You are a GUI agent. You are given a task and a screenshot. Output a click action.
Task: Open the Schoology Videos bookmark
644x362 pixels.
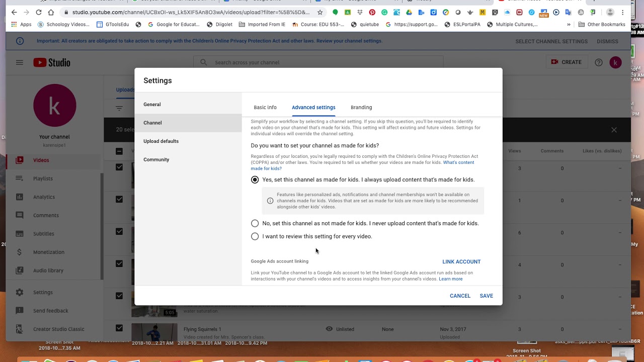click(x=64, y=24)
